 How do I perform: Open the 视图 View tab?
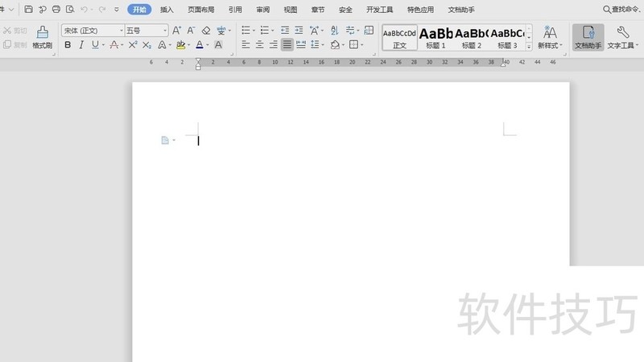click(291, 10)
